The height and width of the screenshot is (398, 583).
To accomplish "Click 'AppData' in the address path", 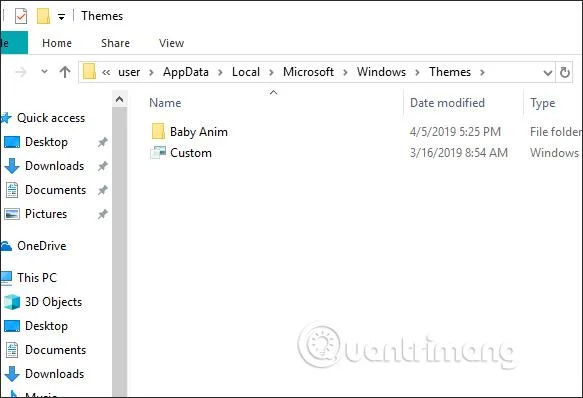I will [x=186, y=72].
